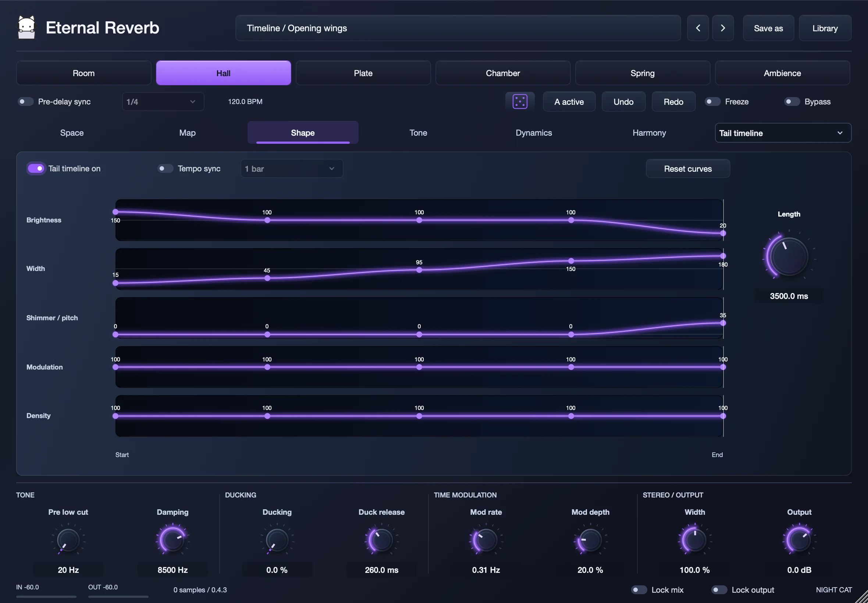The width and height of the screenshot is (868, 603).
Task: Enable the Tempo sync switch
Action: tap(165, 168)
